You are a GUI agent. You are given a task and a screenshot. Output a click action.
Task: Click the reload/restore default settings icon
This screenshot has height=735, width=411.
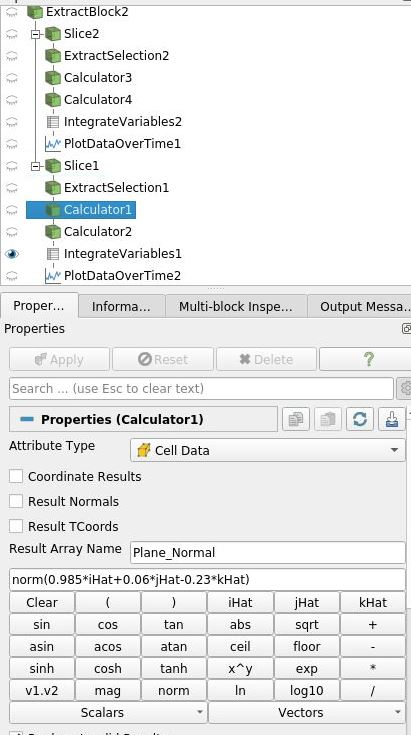click(359, 419)
